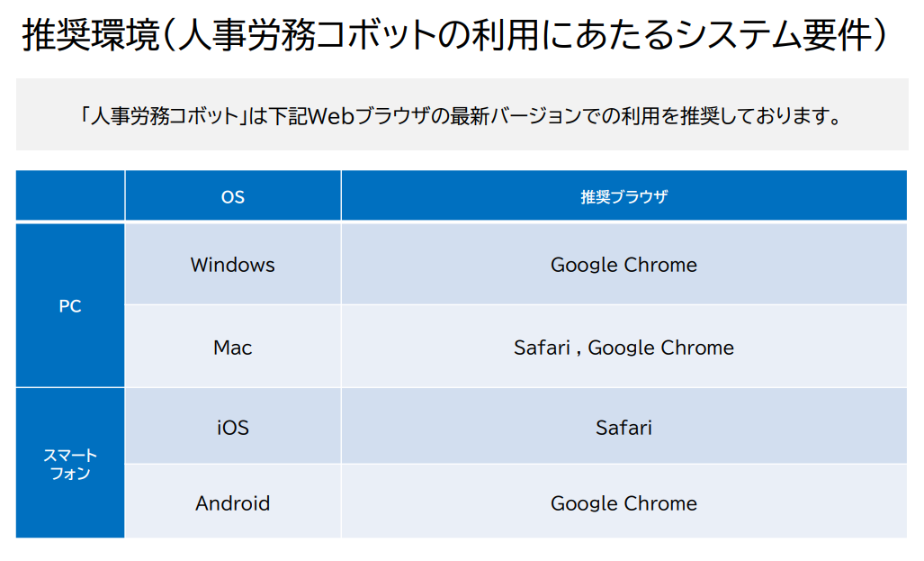
Task: Click the word Safari in the Mac row
Action: click(542, 348)
